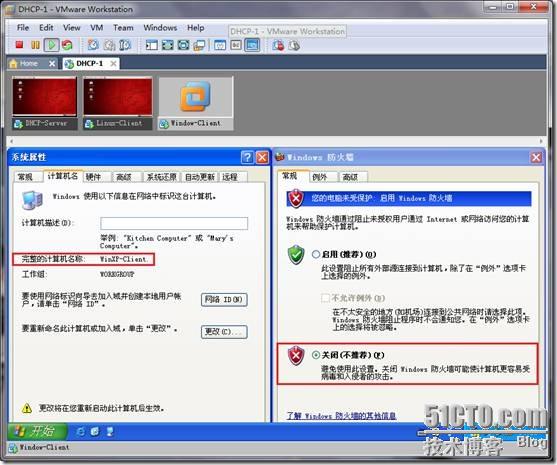Image resolution: width=557 pixels, height=465 pixels.
Task: Click the Revert to snapshot icon
Action: click(x=109, y=45)
